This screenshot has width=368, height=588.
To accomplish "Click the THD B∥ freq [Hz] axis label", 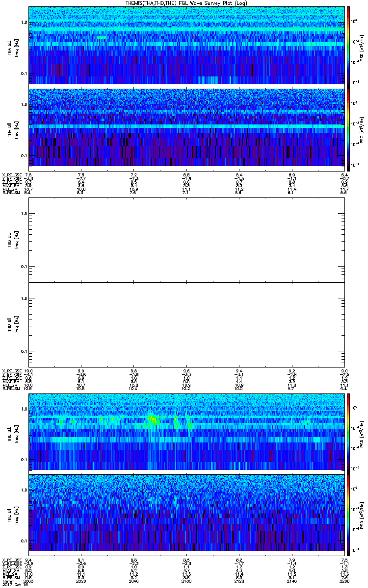I will (17, 325).
